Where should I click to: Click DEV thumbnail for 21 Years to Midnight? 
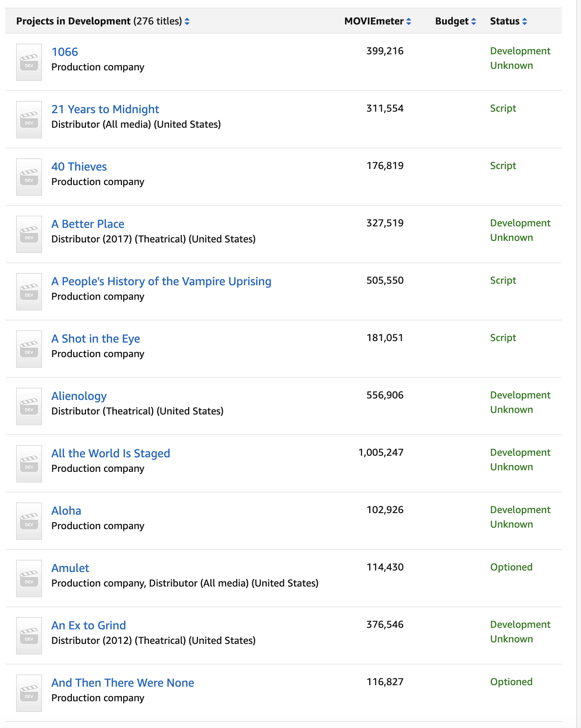29,120
